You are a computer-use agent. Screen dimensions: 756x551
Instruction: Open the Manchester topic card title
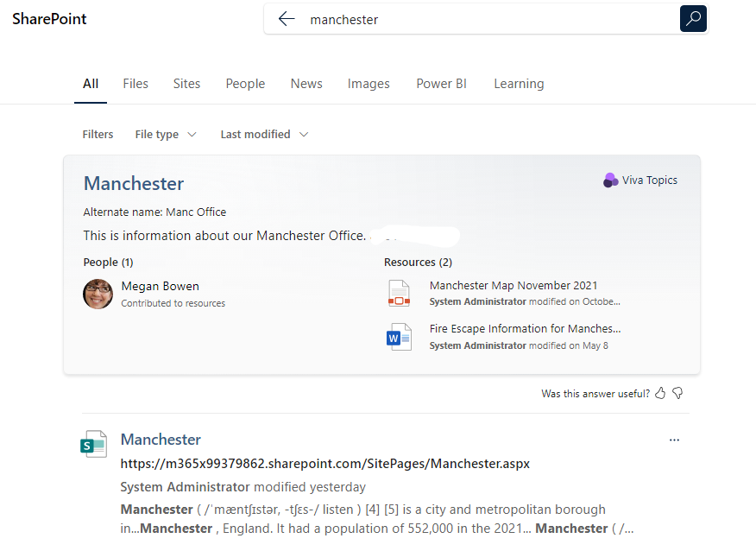point(134,183)
